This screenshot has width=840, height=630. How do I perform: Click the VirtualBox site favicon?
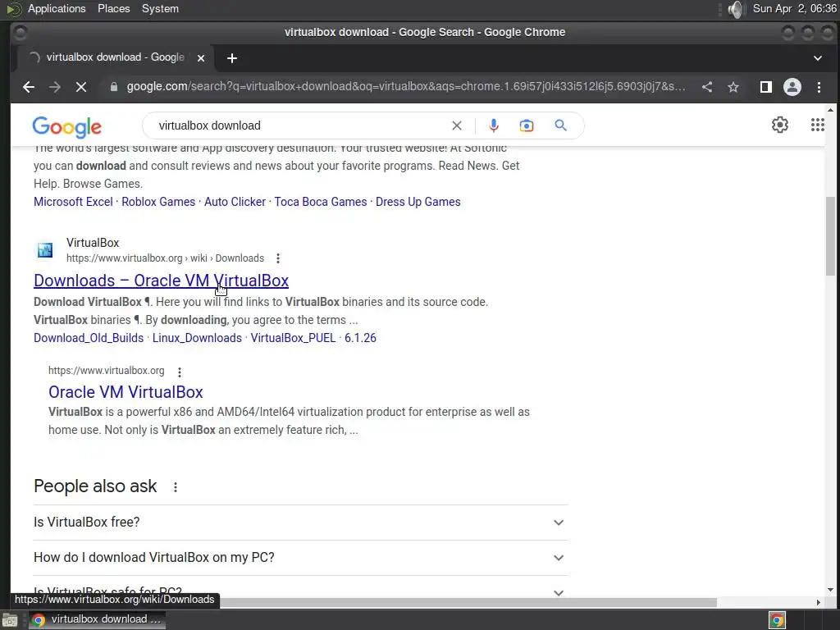point(45,250)
